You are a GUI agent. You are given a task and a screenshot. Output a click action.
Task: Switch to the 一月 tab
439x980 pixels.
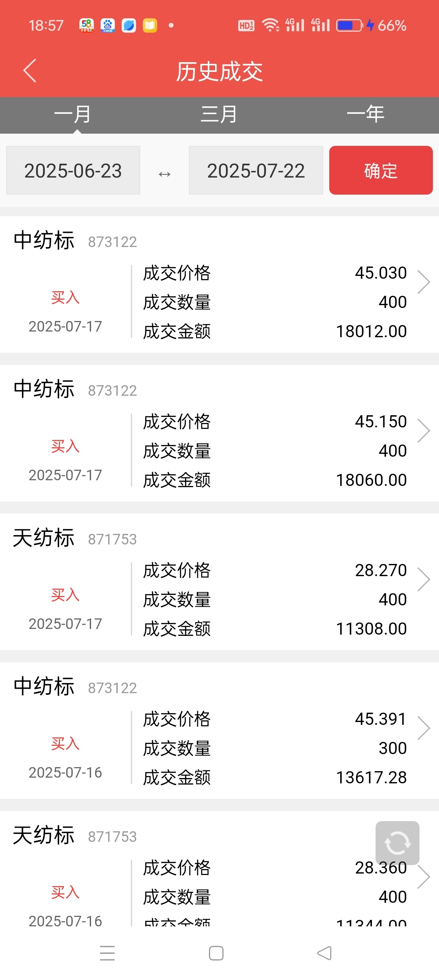click(x=73, y=115)
